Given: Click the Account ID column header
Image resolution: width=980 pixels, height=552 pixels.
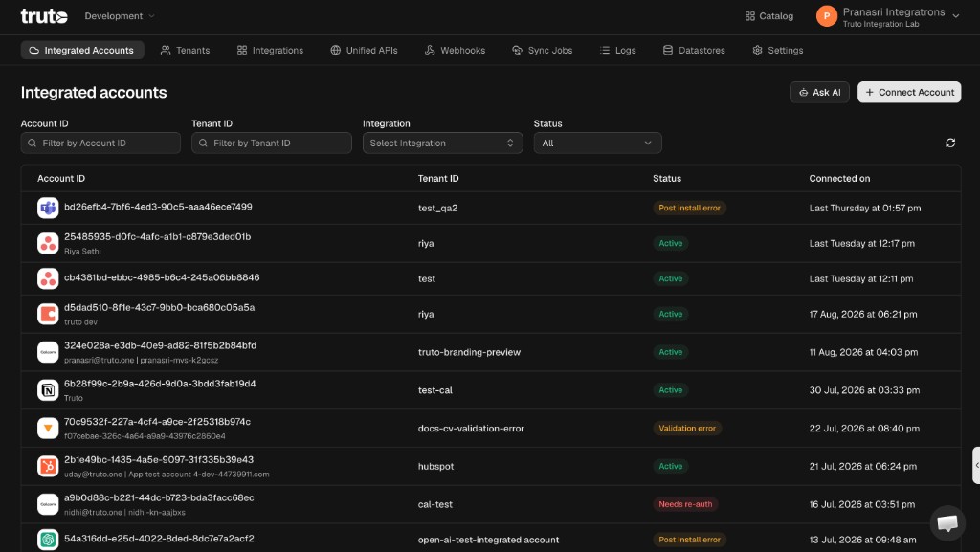Looking at the screenshot, I should [x=61, y=179].
